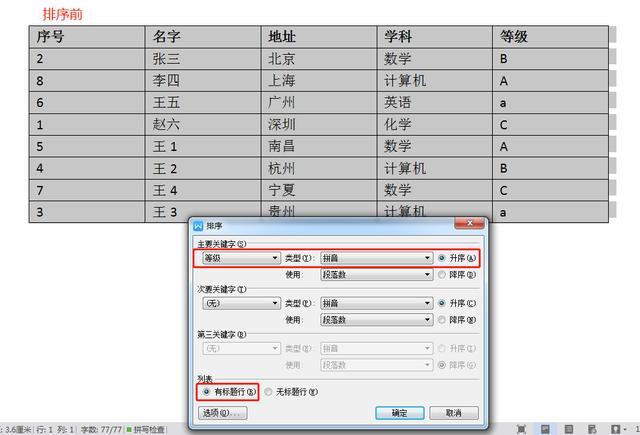Image resolution: width=640 pixels, height=435 pixels.
Task: Click the 王 4 name cell
Action: 203,190
